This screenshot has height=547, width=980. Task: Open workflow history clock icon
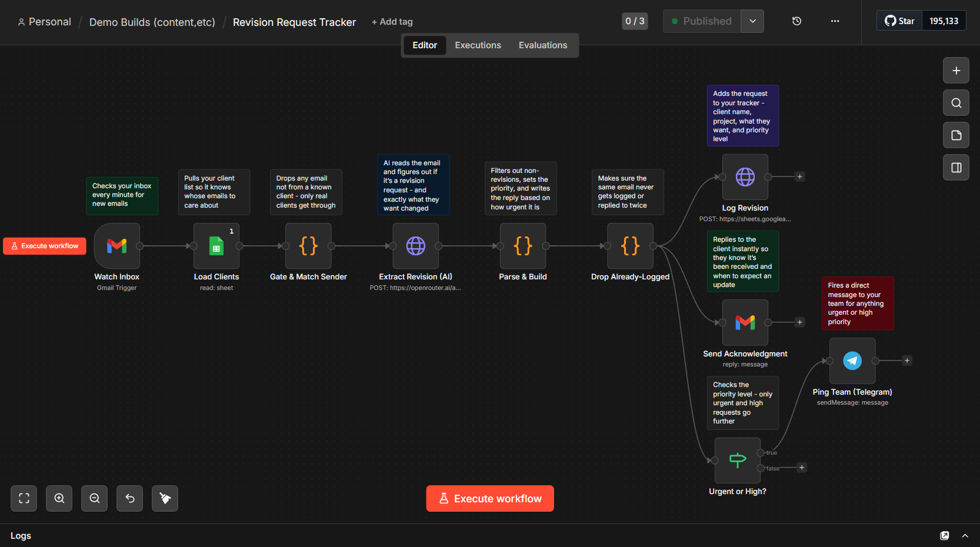[x=796, y=21]
